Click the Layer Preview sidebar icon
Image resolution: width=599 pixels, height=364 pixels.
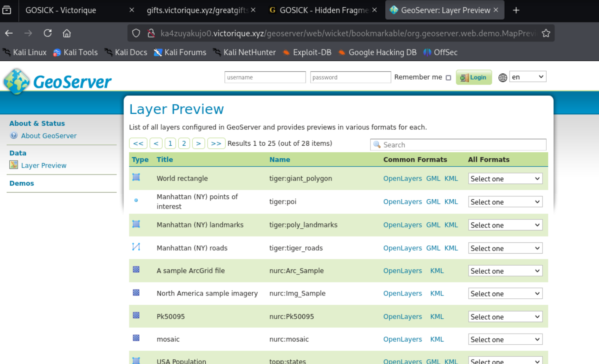14,165
